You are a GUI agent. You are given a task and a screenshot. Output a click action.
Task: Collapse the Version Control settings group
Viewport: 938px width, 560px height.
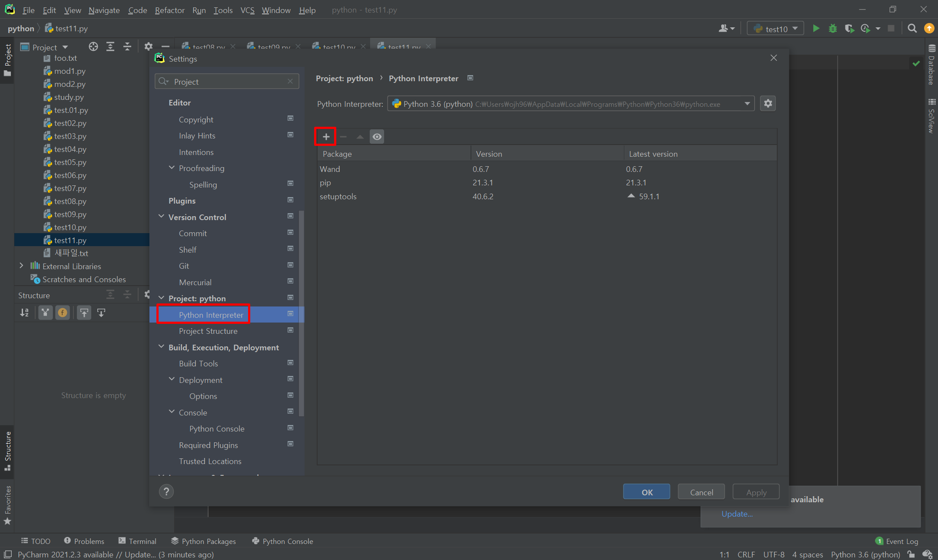[x=161, y=217]
